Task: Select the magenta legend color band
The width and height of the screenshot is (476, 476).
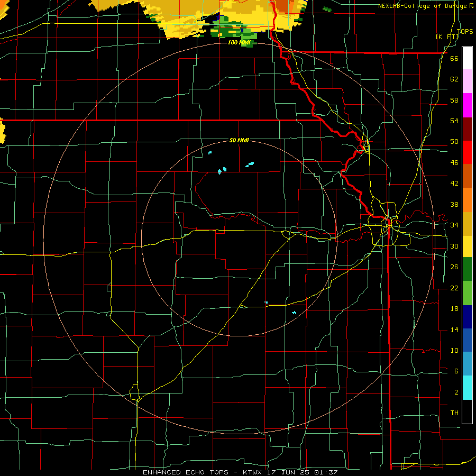Action: point(467,105)
